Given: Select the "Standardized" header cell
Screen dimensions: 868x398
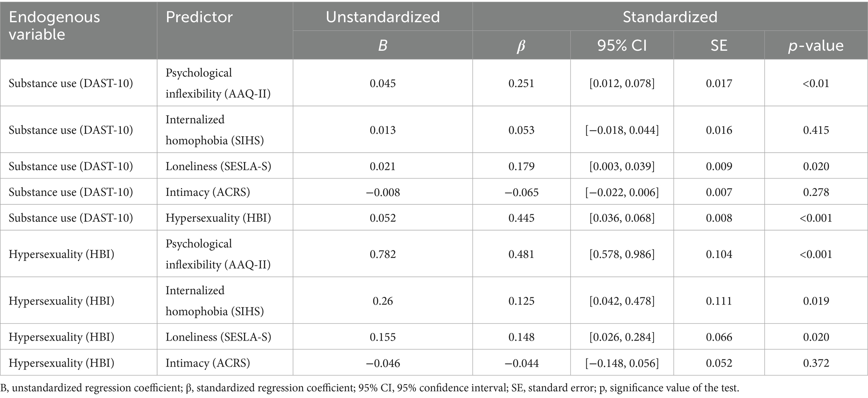Looking at the screenshot, I should click(x=670, y=17).
